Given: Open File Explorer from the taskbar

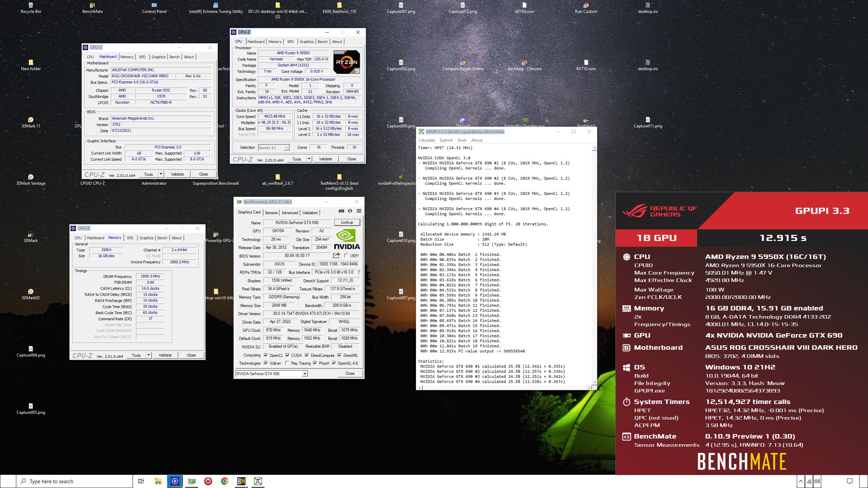Looking at the screenshot, I should coord(158,481).
